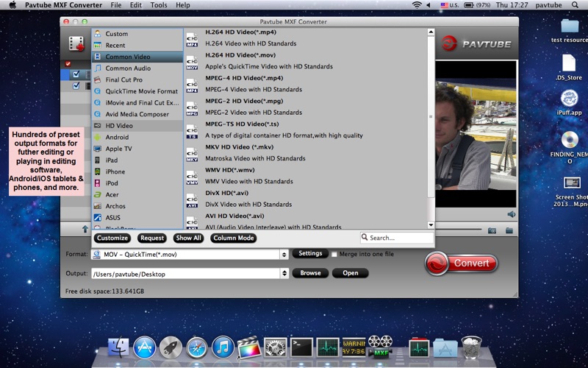
Task: Select the iPhone category
Action: point(137,171)
